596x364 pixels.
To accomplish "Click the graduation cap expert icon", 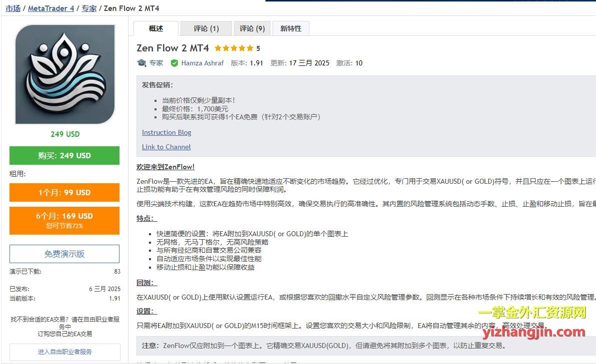I will coord(141,63).
